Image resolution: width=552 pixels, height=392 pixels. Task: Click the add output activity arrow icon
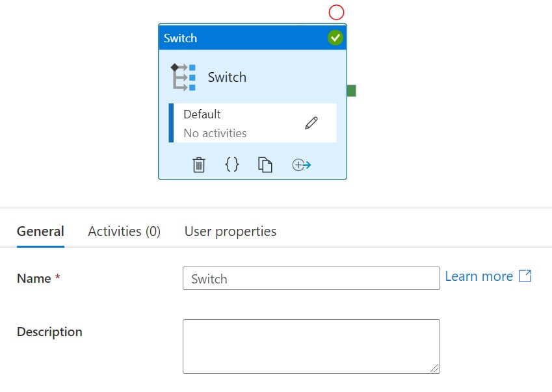tap(302, 165)
